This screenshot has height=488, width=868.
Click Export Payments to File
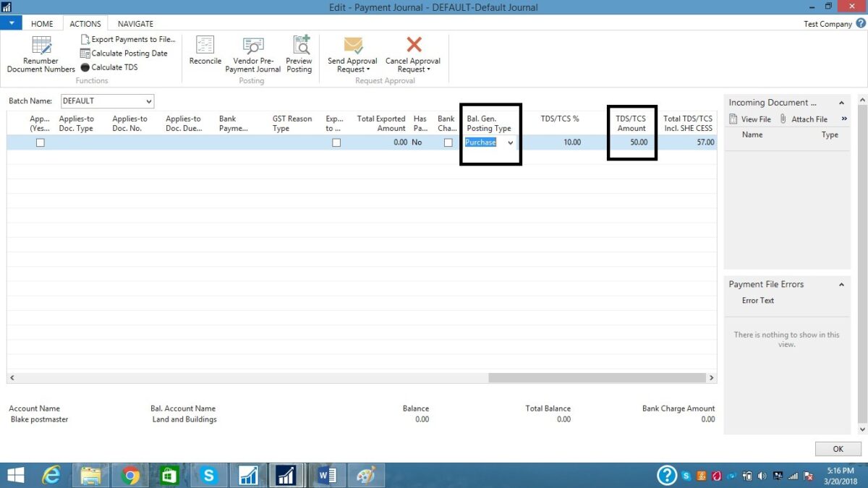[128, 40]
